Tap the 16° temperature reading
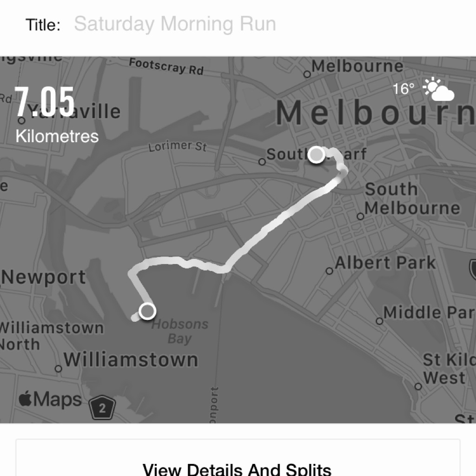Image resolution: width=476 pixels, height=476 pixels. (x=403, y=89)
